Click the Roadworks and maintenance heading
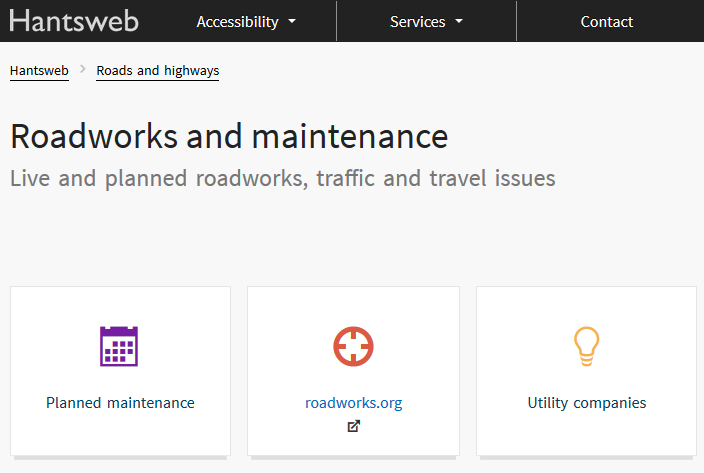The height and width of the screenshot is (473, 704). pos(229,136)
